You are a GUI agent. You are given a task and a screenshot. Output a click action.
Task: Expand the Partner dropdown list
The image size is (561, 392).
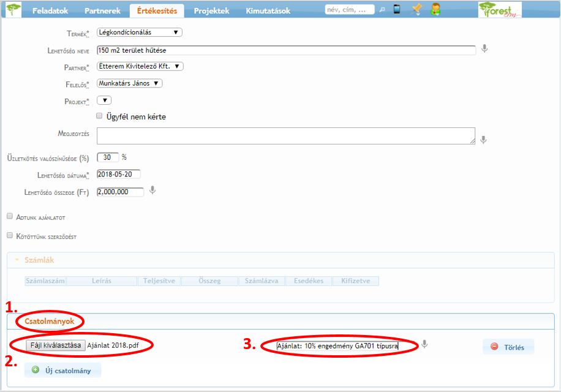click(140, 66)
